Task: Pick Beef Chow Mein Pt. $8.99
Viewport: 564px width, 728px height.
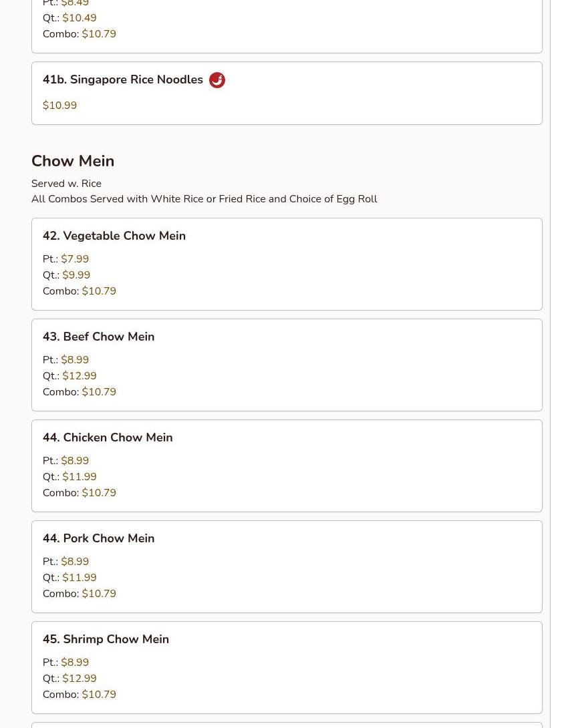Action: pyautogui.click(x=66, y=359)
